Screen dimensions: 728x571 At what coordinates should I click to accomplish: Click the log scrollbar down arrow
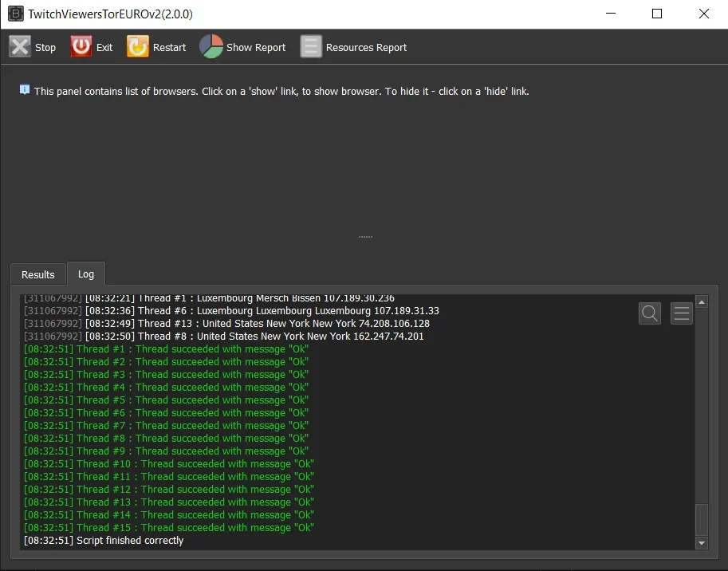point(702,542)
